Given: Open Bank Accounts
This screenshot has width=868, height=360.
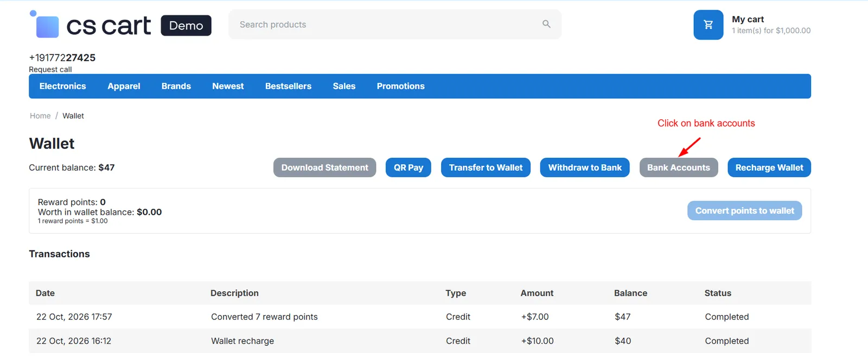Looking at the screenshot, I should [x=679, y=168].
